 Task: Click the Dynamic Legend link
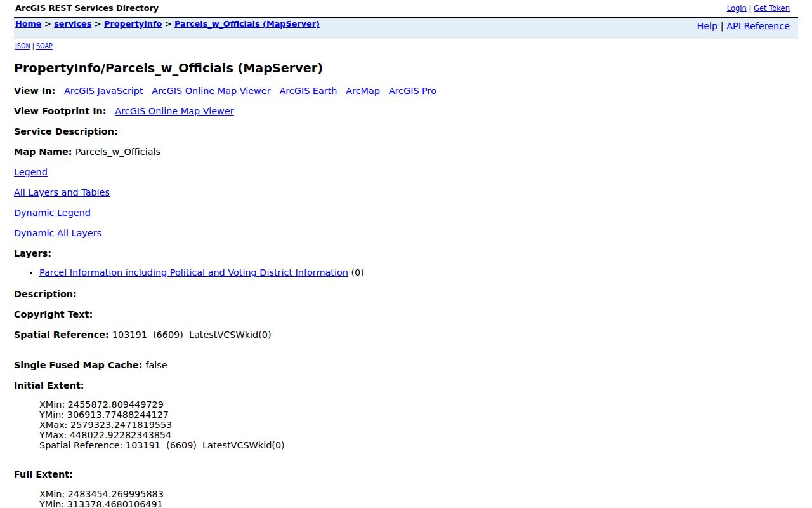click(x=52, y=213)
